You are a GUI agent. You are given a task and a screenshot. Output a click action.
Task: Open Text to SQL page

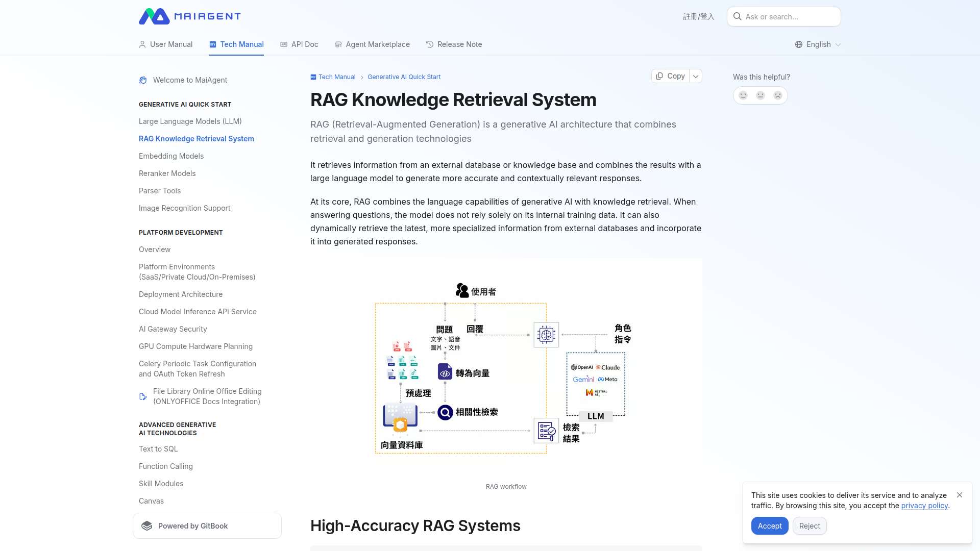(x=158, y=449)
